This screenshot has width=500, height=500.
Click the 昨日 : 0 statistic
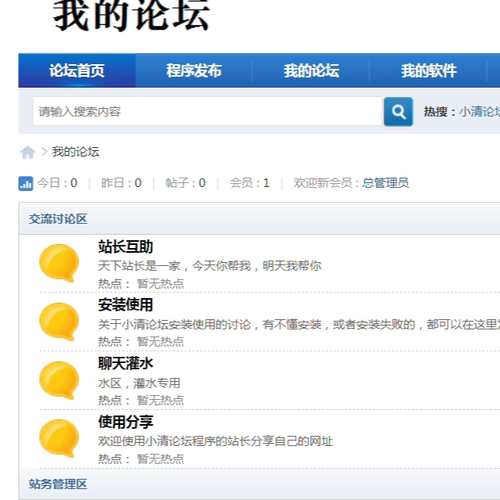coord(121,183)
